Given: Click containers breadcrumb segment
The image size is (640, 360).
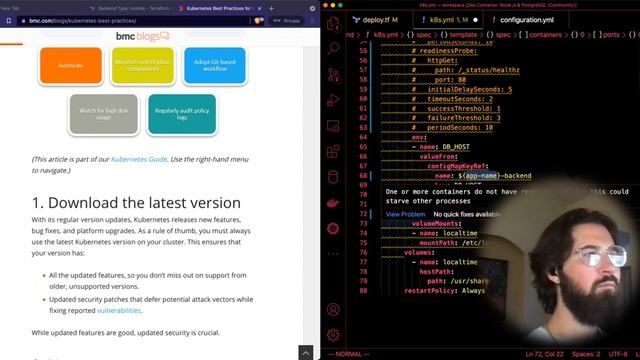Looking at the screenshot, I should [545, 35].
